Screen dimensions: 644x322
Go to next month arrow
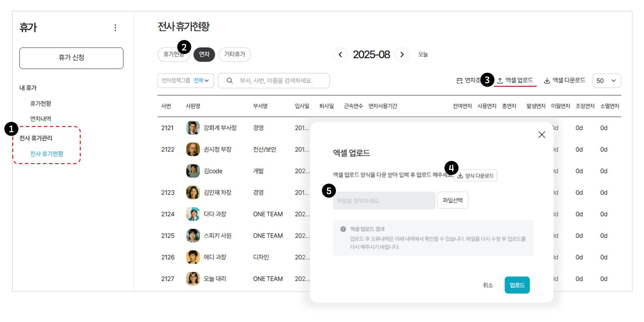(402, 55)
